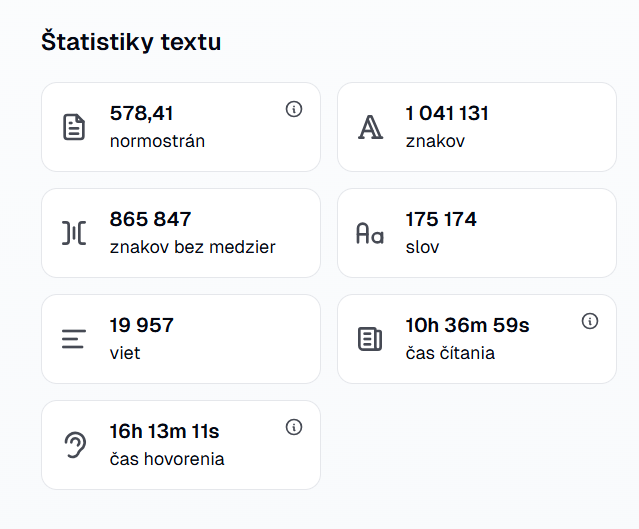Click the 19 957 viet value
This screenshot has height=529, width=639.
(141, 325)
